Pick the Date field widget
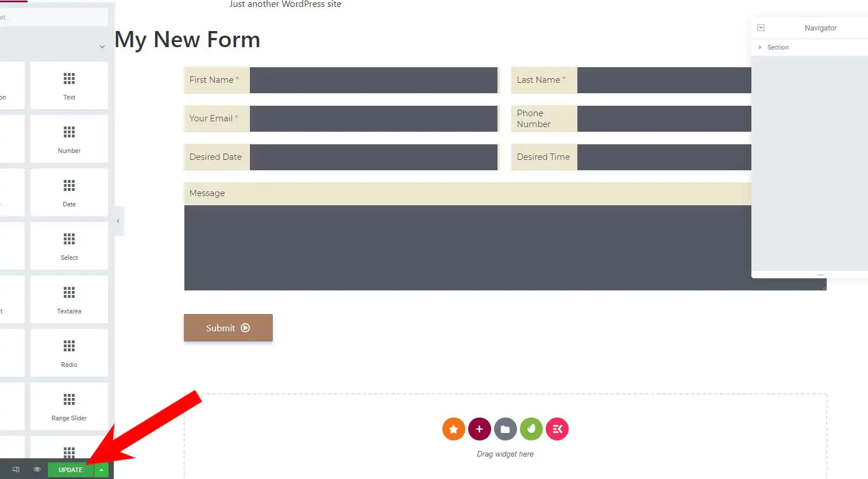Image resolution: width=868 pixels, height=479 pixels. 69,192
